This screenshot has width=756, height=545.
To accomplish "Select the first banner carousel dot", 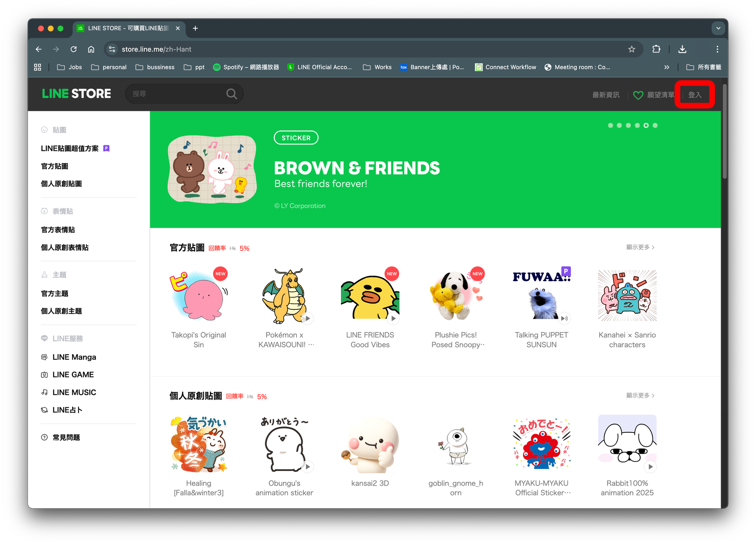I will click(610, 125).
